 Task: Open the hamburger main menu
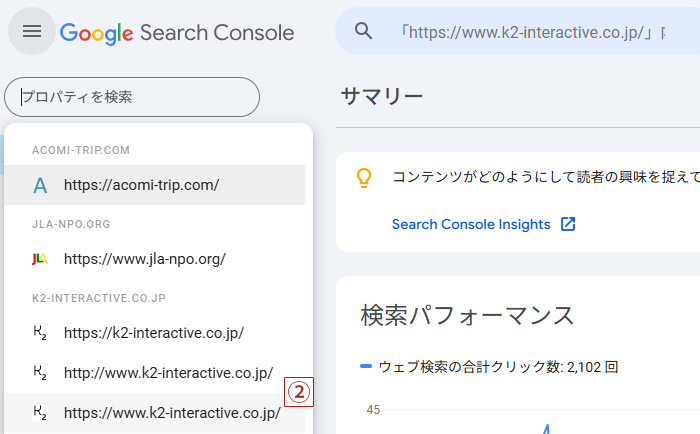pyautogui.click(x=32, y=31)
